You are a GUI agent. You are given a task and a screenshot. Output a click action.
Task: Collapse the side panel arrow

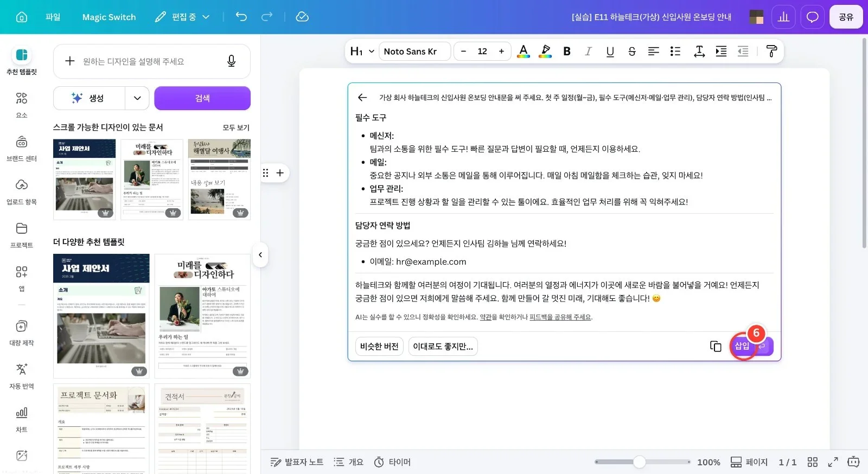coord(260,255)
